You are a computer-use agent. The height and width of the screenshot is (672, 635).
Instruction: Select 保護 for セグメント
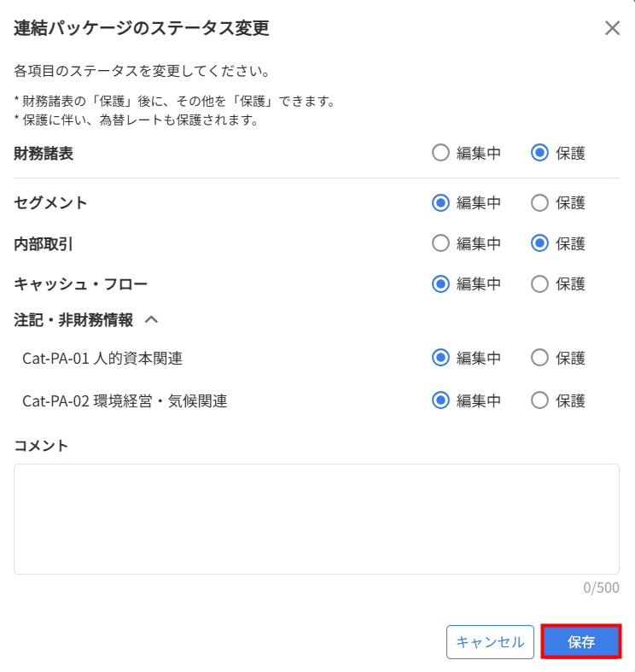click(539, 202)
